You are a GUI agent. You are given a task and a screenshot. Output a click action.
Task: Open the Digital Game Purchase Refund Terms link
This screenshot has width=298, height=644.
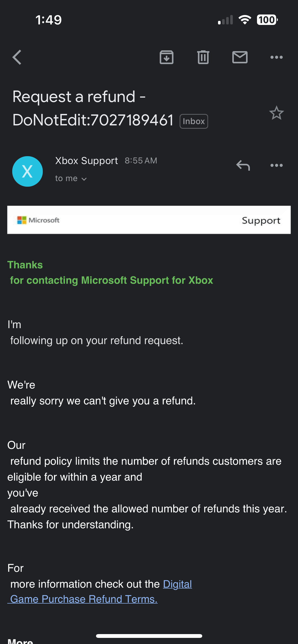tap(100, 592)
